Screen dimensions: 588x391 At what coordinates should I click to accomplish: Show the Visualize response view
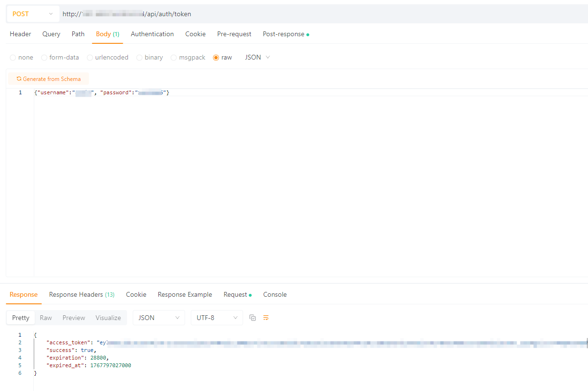[108, 318]
